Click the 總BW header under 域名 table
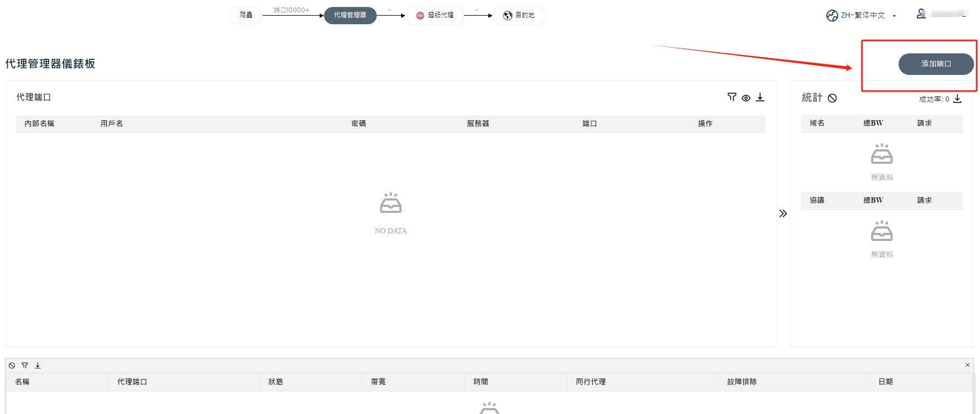980x414 pixels. (873, 123)
